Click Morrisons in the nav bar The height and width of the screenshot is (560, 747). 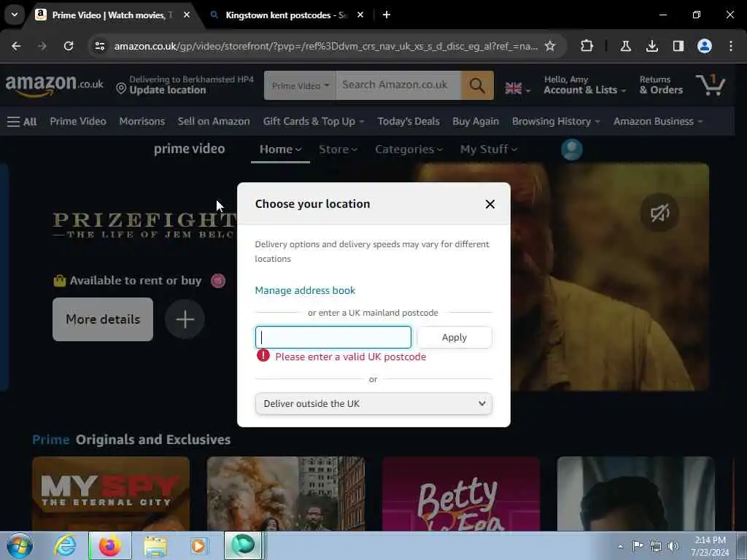pos(142,122)
